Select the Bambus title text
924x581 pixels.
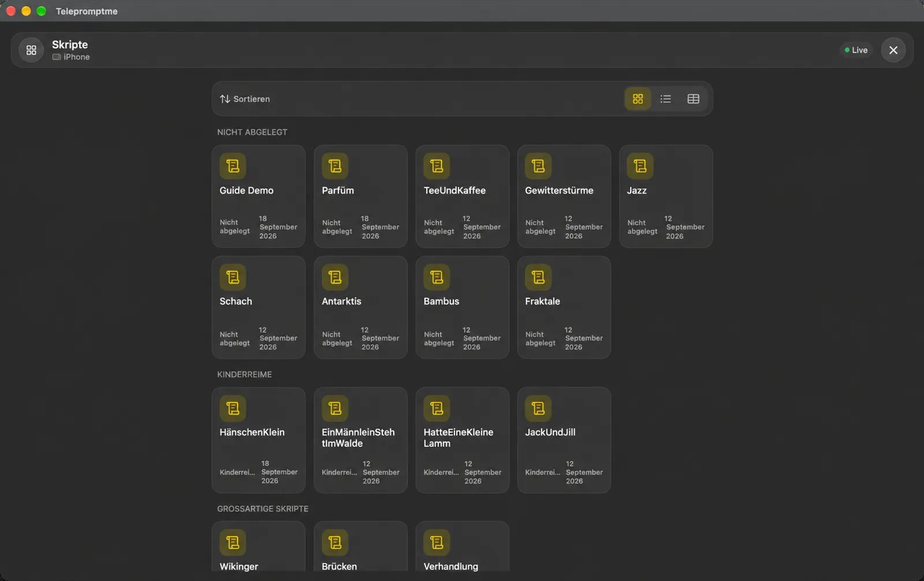click(441, 301)
